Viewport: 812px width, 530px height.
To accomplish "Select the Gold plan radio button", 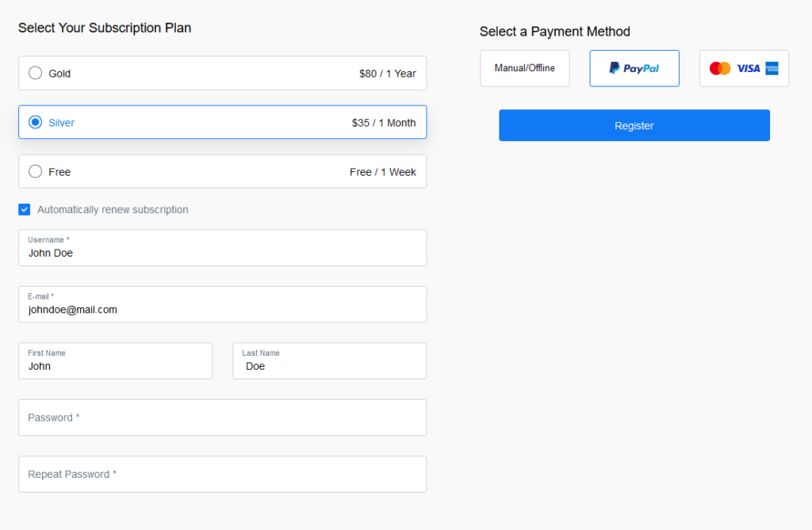I will [35, 73].
